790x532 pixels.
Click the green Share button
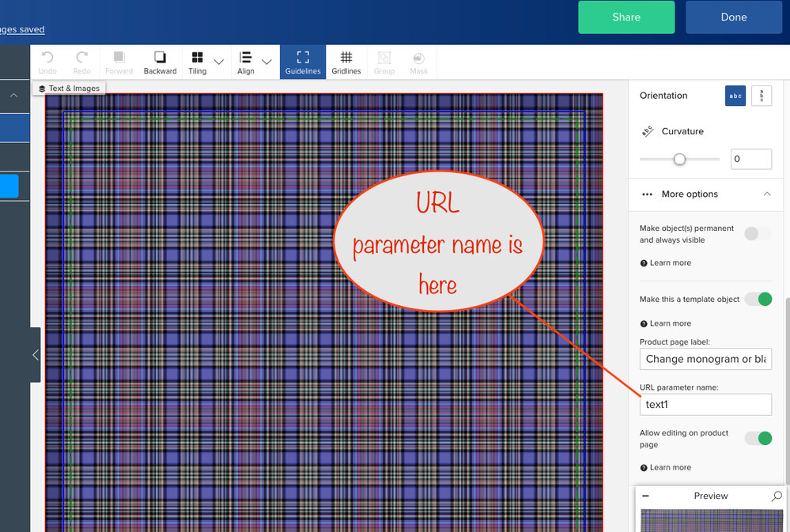click(x=626, y=17)
